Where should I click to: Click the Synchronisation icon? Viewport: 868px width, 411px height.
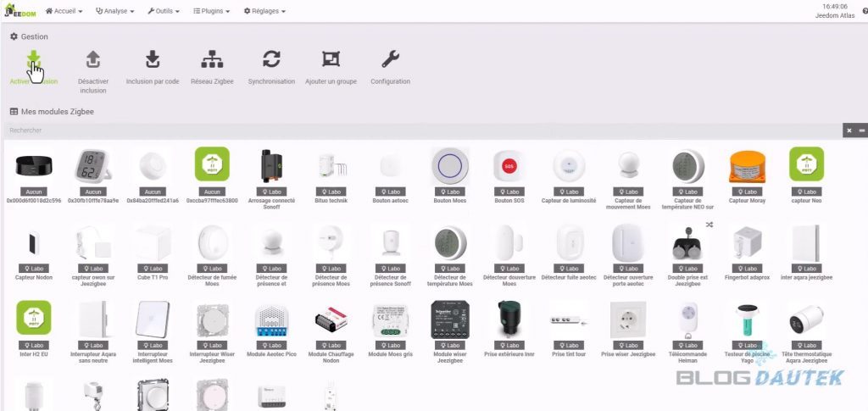click(x=271, y=60)
